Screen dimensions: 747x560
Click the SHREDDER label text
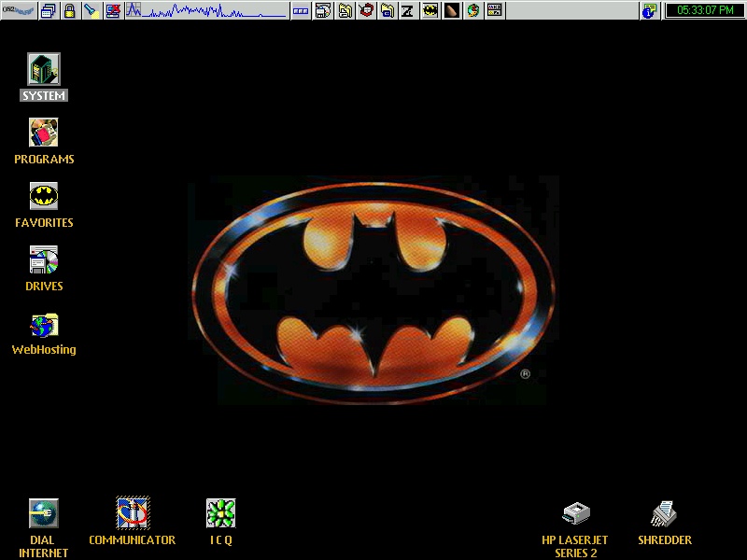665,540
